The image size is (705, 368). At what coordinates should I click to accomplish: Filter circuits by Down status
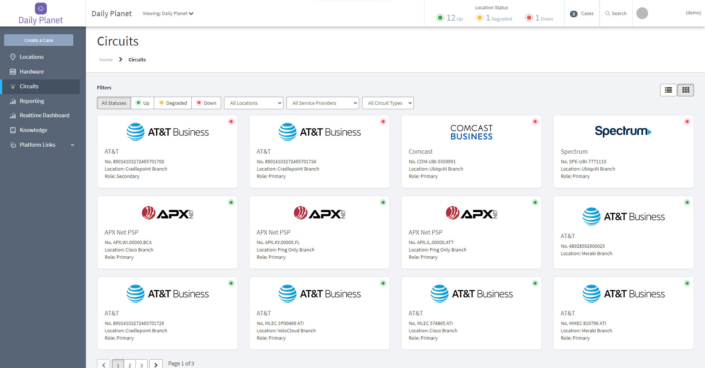[x=206, y=103]
